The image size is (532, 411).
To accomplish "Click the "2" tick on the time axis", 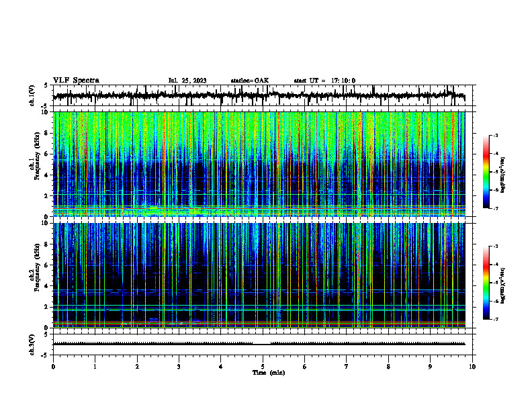I will pyautogui.click(x=137, y=367).
